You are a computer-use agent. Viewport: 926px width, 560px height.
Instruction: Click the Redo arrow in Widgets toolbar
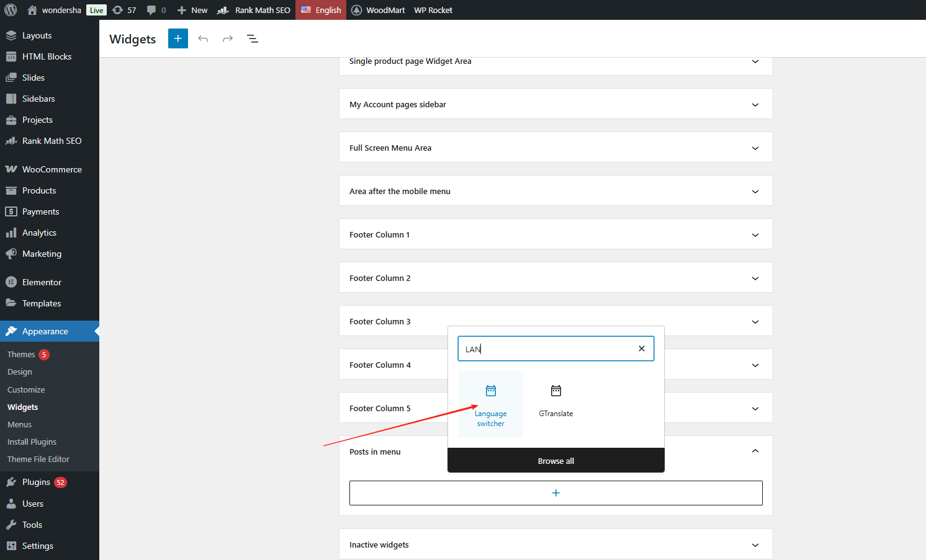pos(228,38)
